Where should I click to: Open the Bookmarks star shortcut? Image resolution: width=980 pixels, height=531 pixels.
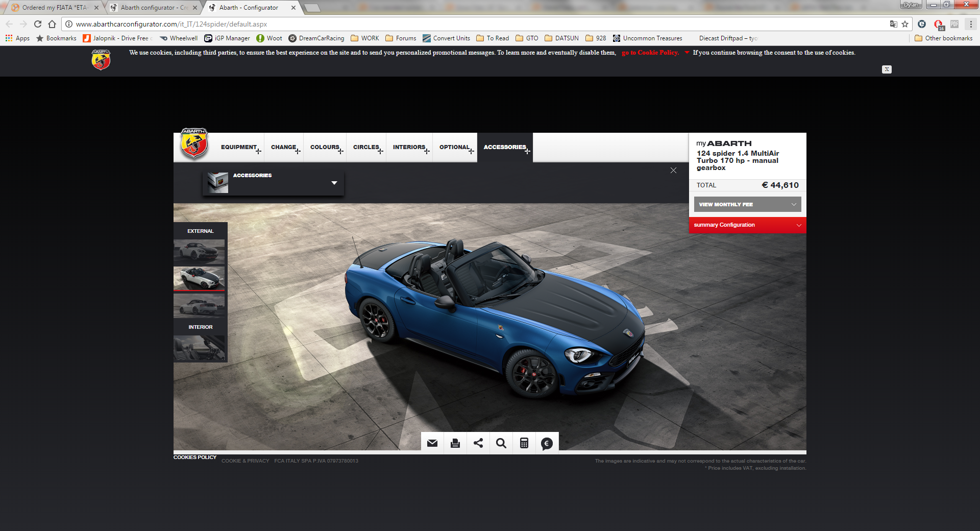[56, 38]
